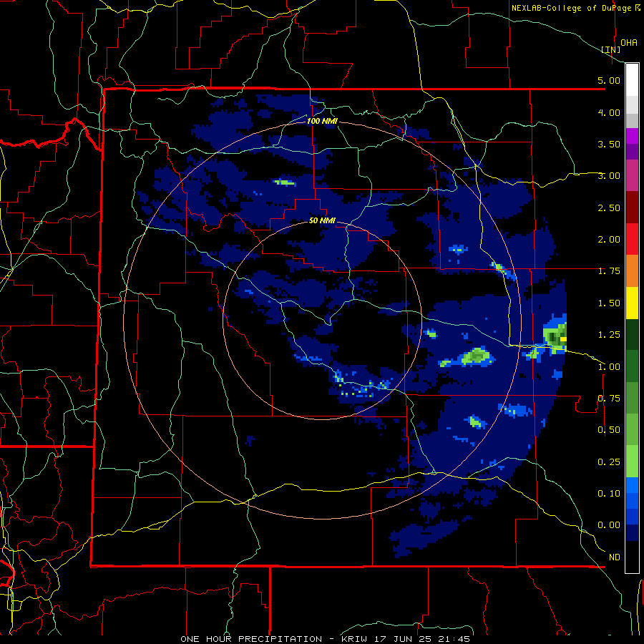Click the 0.25 legend label
The height and width of the screenshot is (644, 644).
[609, 462]
